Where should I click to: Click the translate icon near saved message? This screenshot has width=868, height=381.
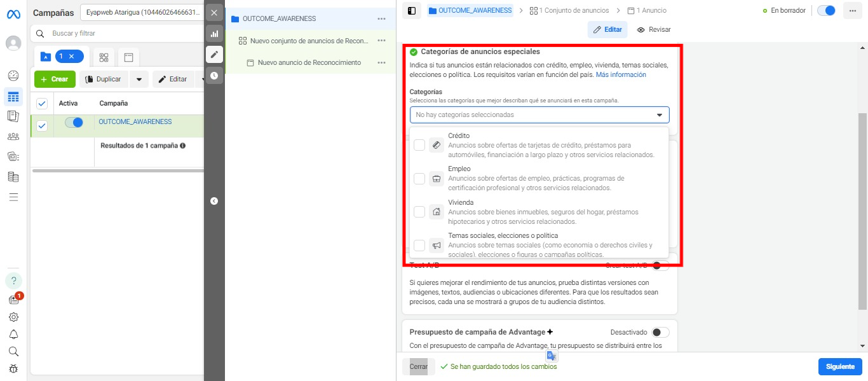point(552,356)
